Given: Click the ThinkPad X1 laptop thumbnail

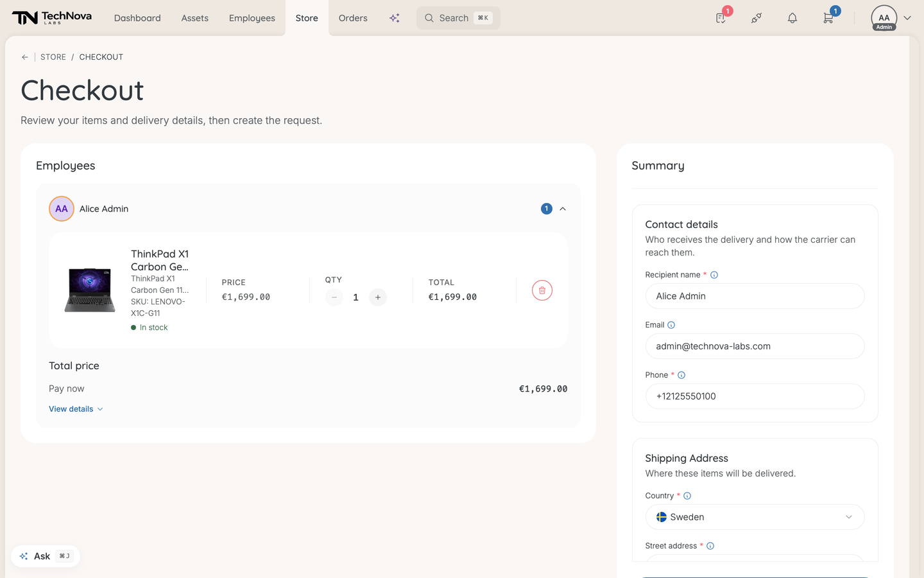Looking at the screenshot, I should (90, 290).
